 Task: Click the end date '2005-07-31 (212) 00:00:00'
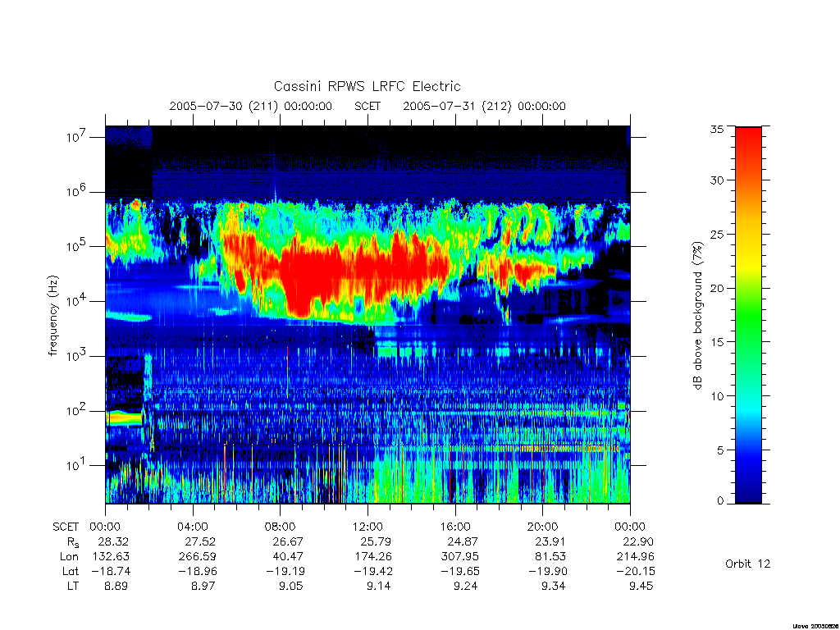(484, 106)
